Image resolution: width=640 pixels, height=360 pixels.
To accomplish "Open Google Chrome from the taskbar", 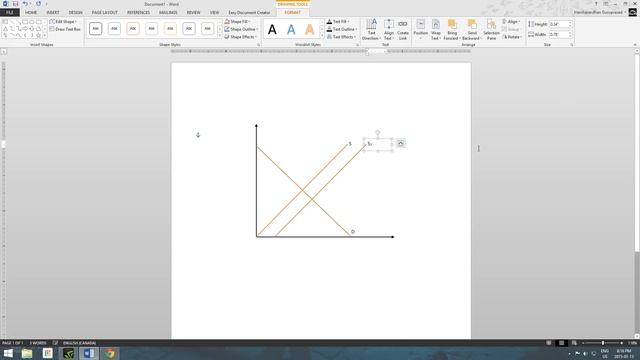I will click(110, 353).
